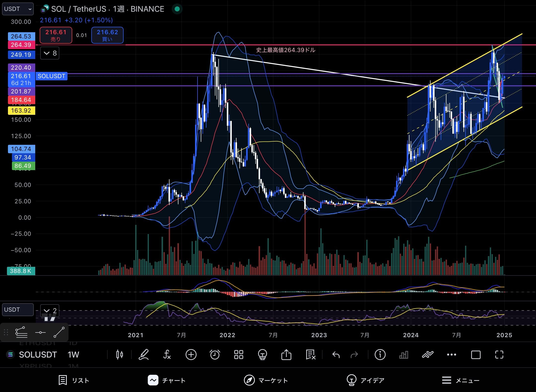
Task: Change the 1W timeframe selector
Action: click(73, 355)
